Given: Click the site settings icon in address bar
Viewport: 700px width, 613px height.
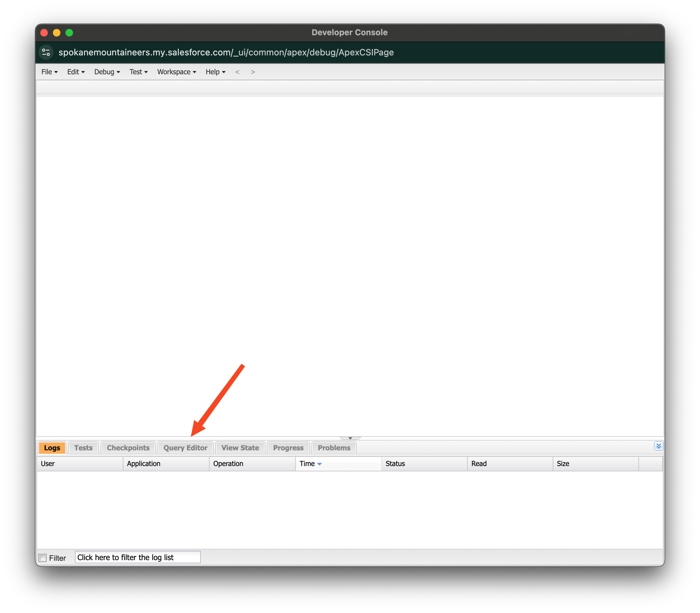Looking at the screenshot, I should coord(46,52).
